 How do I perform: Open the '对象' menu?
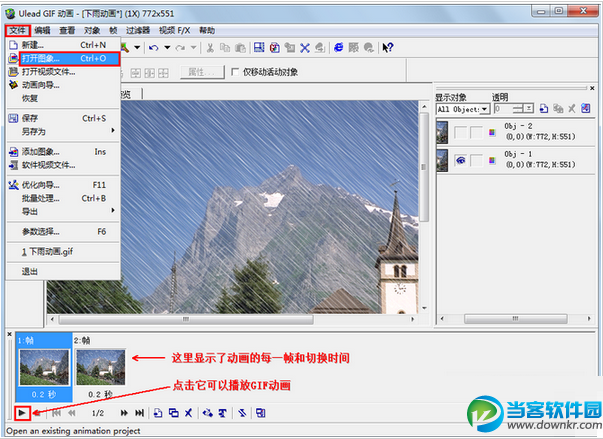[92, 30]
